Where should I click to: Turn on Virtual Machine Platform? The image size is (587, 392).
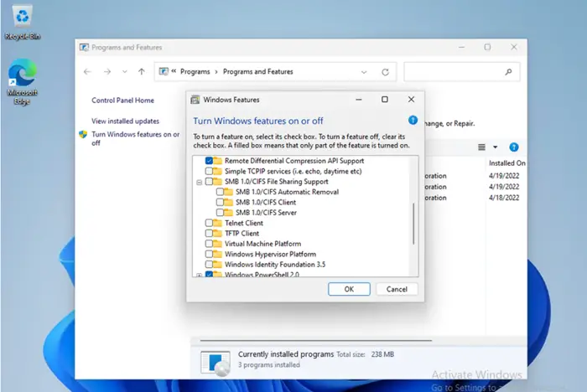[x=209, y=244]
